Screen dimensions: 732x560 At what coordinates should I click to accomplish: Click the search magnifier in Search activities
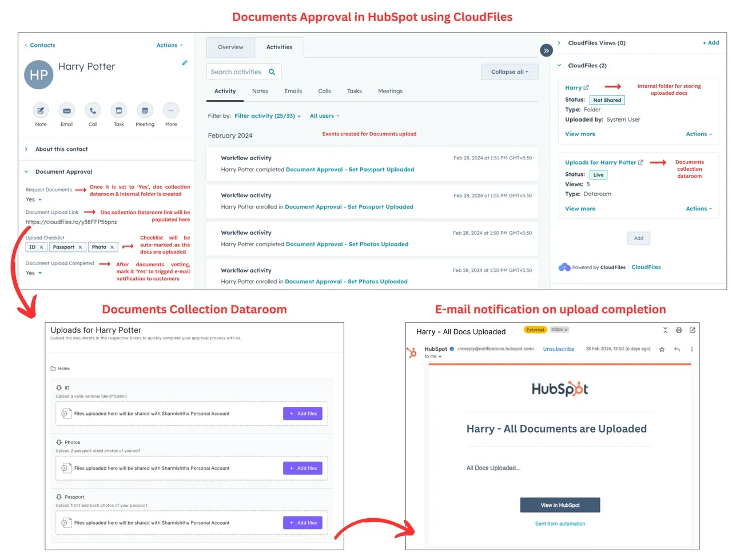tap(272, 72)
